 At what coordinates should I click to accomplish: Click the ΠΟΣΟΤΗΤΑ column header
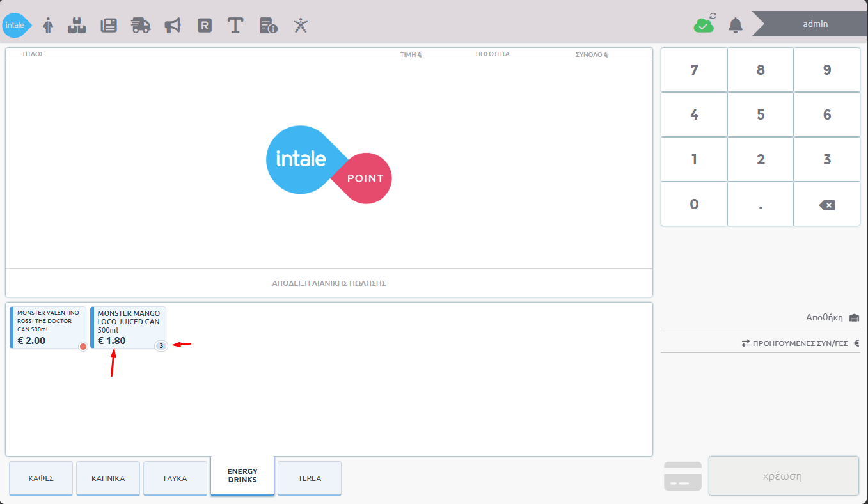tap(493, 54)
